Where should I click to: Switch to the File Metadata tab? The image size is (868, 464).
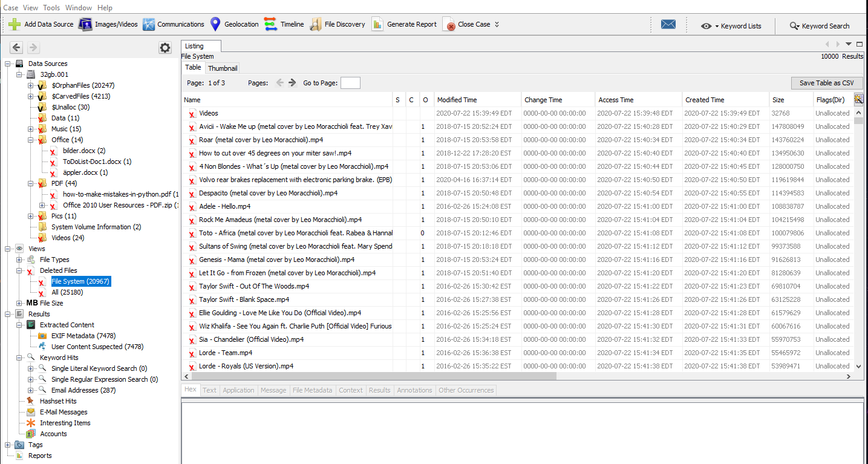313,390
